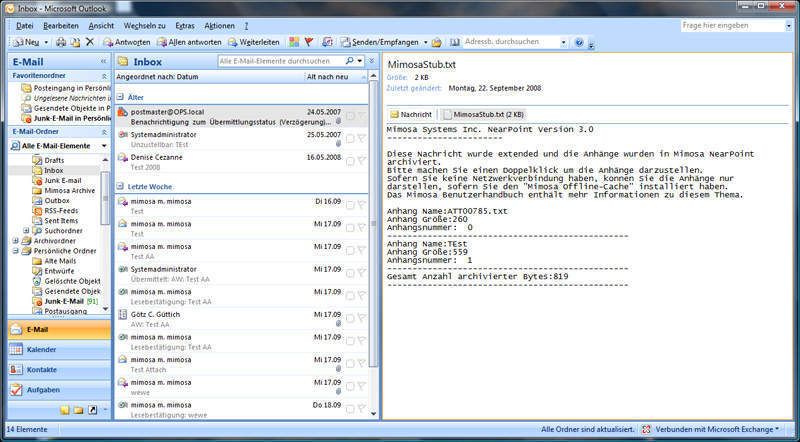Open the Senden/Empfangen dropdown arrow
Image resolution: width=800 pixels, height=442 pixels.
tap(424, 42)
